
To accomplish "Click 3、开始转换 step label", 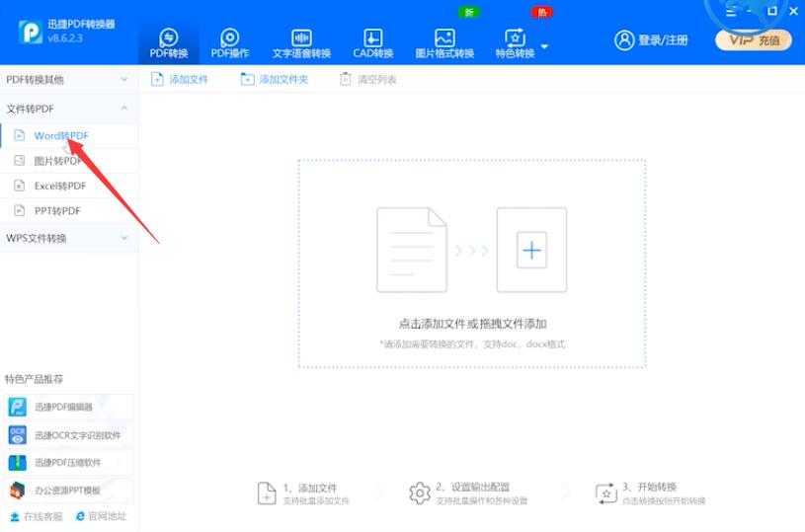I will coord(650,487).
